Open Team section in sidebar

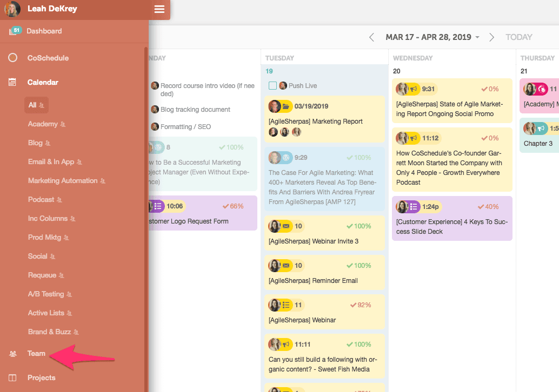(36, 353)
